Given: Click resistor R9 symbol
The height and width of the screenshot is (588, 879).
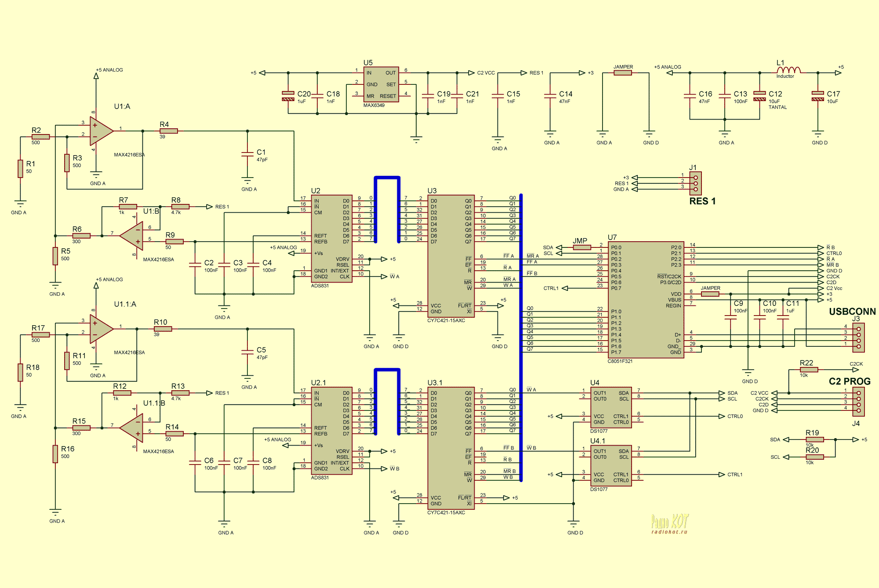Looking at the screenshot, I should pos(174,242).
